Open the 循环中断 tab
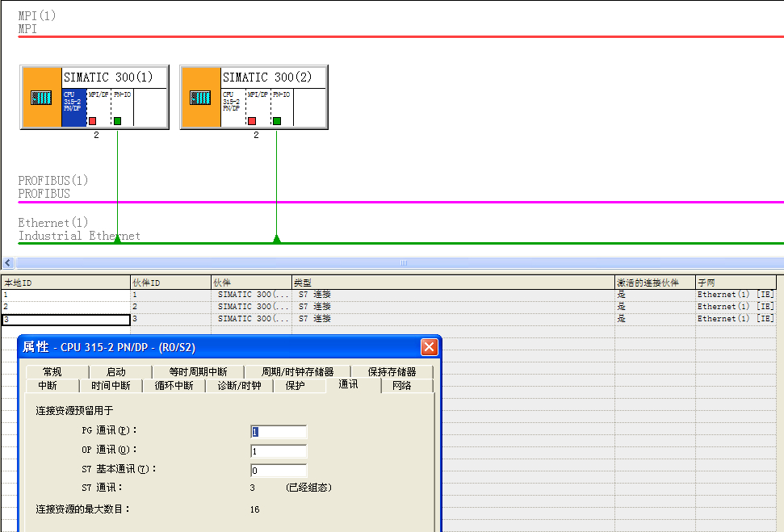 (174, 386)
